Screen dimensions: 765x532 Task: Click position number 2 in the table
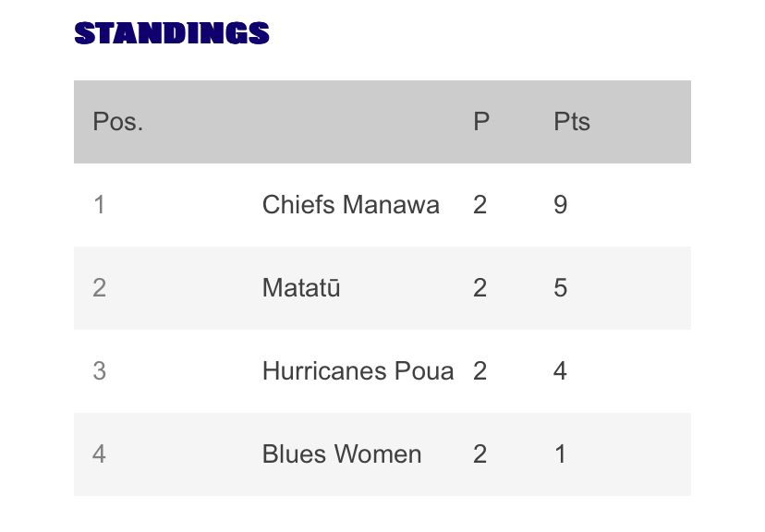pos(99,287)
